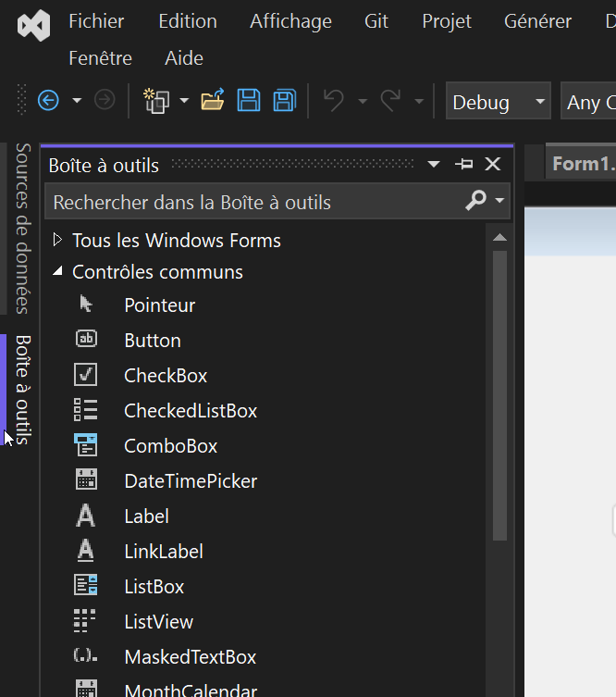Collapse the Contrôles communs group

[58, 272]
